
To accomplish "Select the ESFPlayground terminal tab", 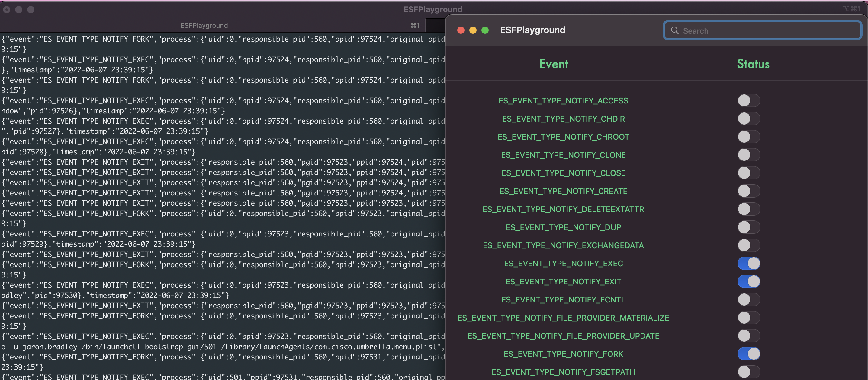I will pos(204,25).
